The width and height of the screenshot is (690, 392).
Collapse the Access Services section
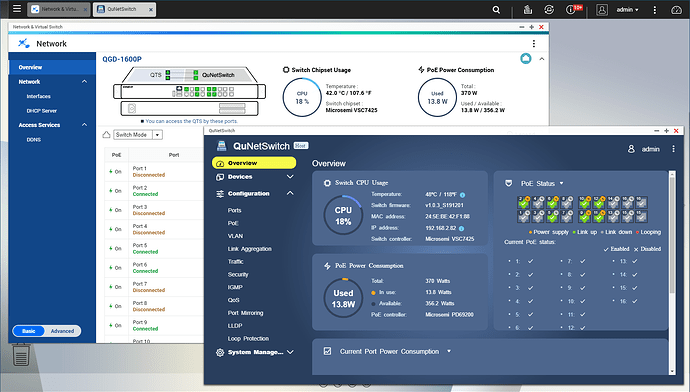coord(84,125)
